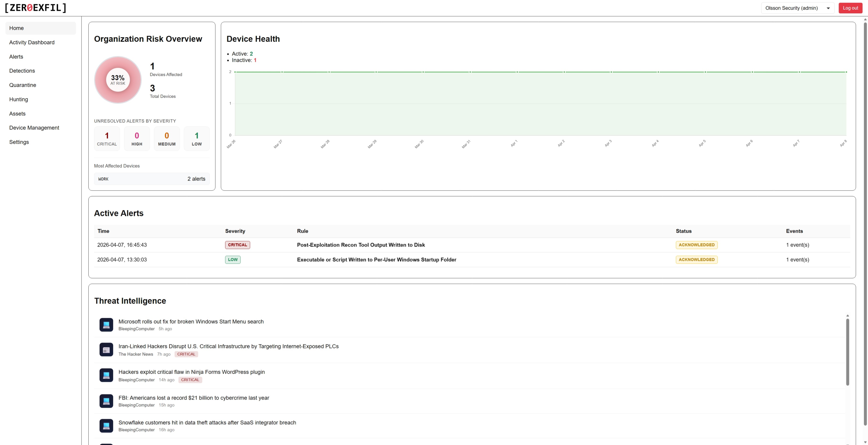Viewport: 868px width, 445px height.
Task: Click the Log out button
Action: click(850, 8)
